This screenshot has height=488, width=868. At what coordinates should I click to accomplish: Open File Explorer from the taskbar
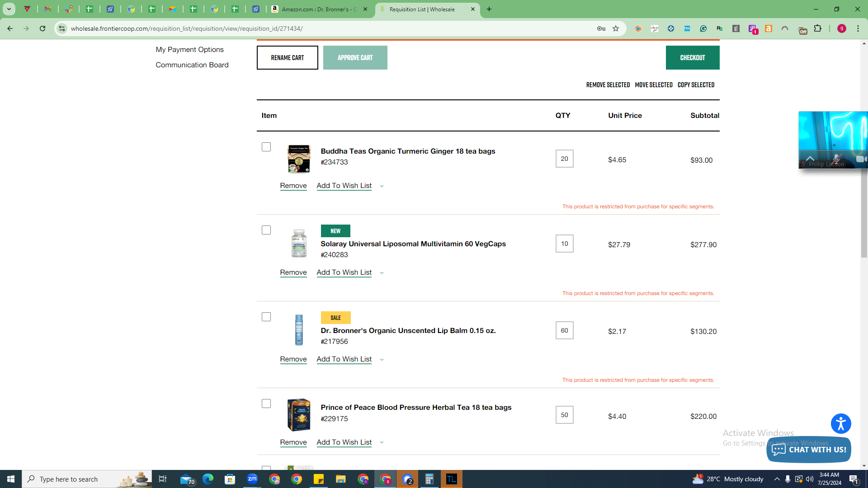[341, 479]
